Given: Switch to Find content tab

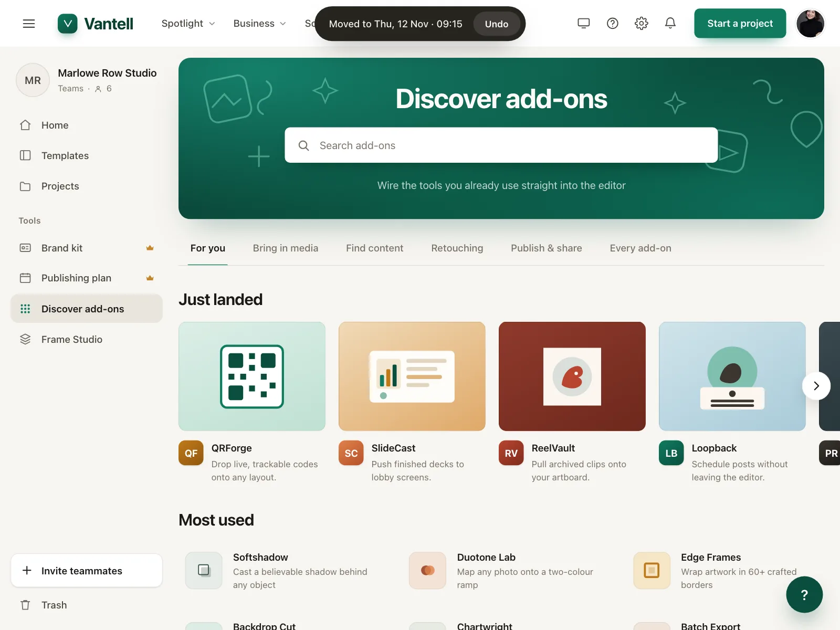Looking at the screenshot, I should coord(375,248).
